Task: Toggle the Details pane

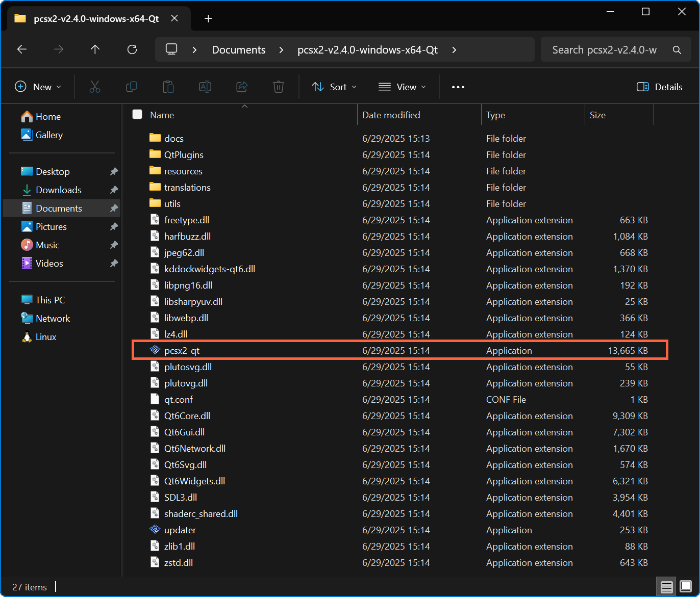Action: pyautogui.click(x=659, y=87)
